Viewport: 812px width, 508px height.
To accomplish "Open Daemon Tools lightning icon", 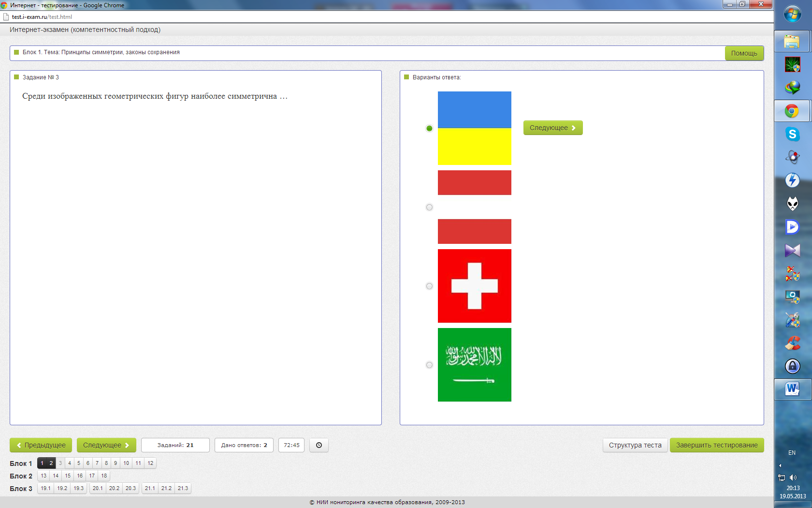I will pyautogui.click(x=792, y=180).
